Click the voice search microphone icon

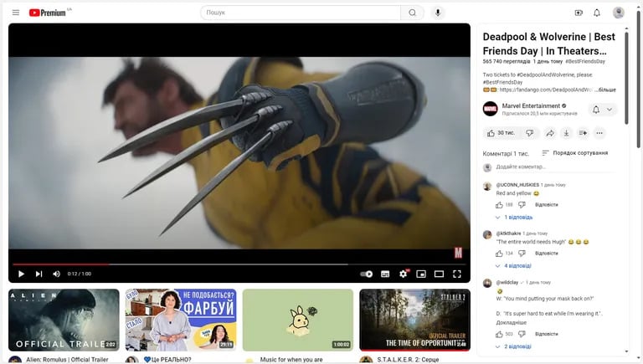tap(438, 13)
